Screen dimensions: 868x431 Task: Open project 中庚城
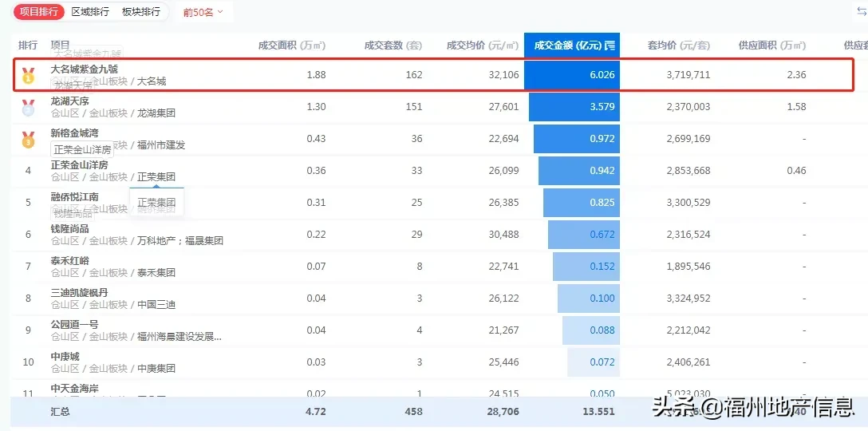pos(65,357)
